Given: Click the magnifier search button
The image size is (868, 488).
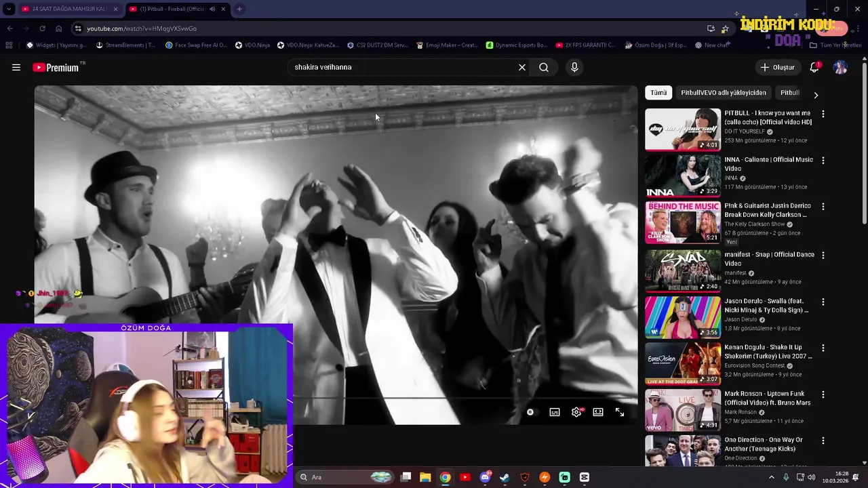Looking at the screenshot, I should [x=544, y=67].
